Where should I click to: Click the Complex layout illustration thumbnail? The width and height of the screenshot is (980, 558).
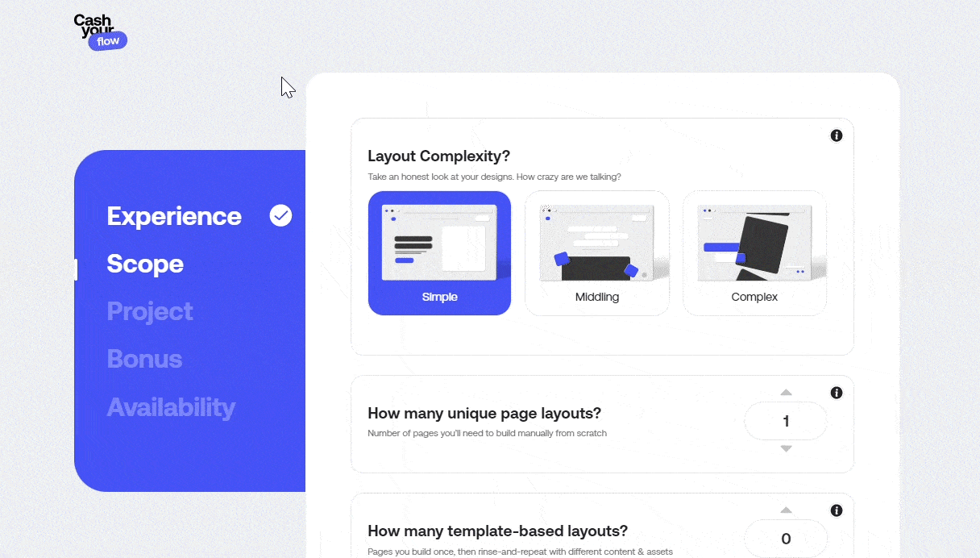click(754, 242)
